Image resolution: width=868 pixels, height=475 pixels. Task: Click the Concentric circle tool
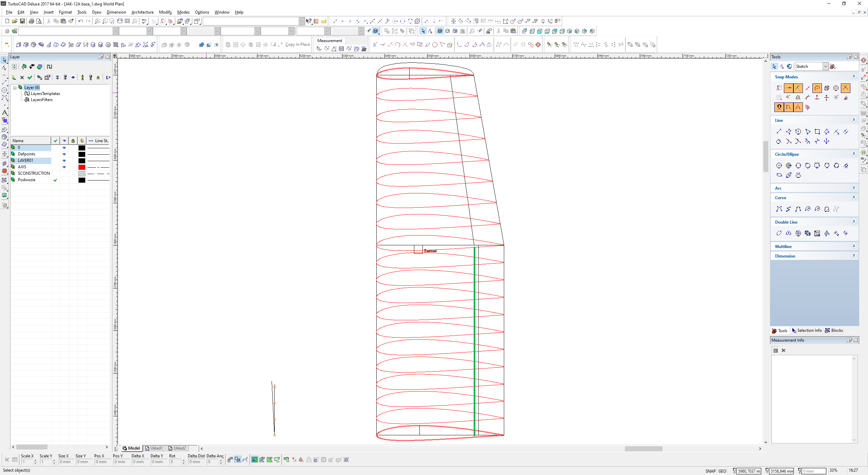[x=789, y=166]
